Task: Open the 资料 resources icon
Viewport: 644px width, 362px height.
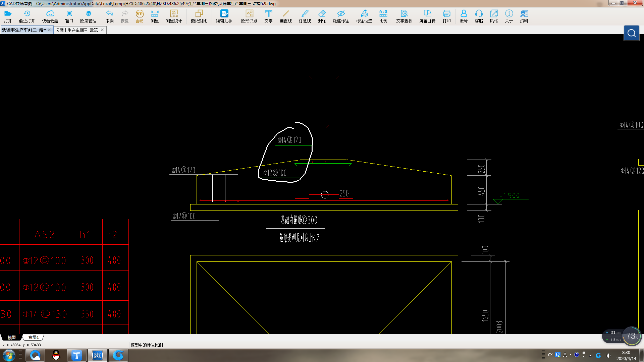Action: (x=524, y=16)
